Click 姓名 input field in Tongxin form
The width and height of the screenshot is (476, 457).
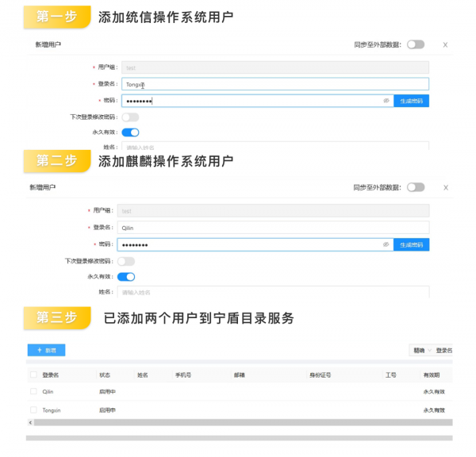pyautogui.click(x=275, y=146)
